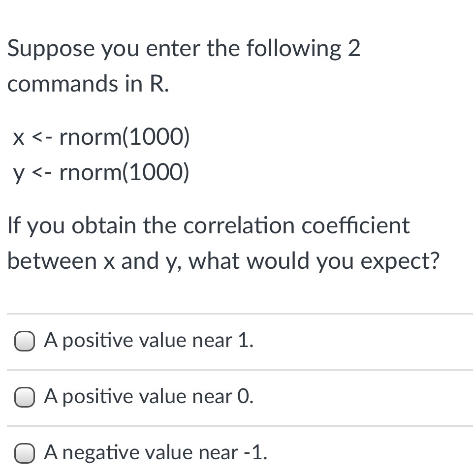
Task: Click 'rnorm' in the first R command
Action: click(87, 138)
